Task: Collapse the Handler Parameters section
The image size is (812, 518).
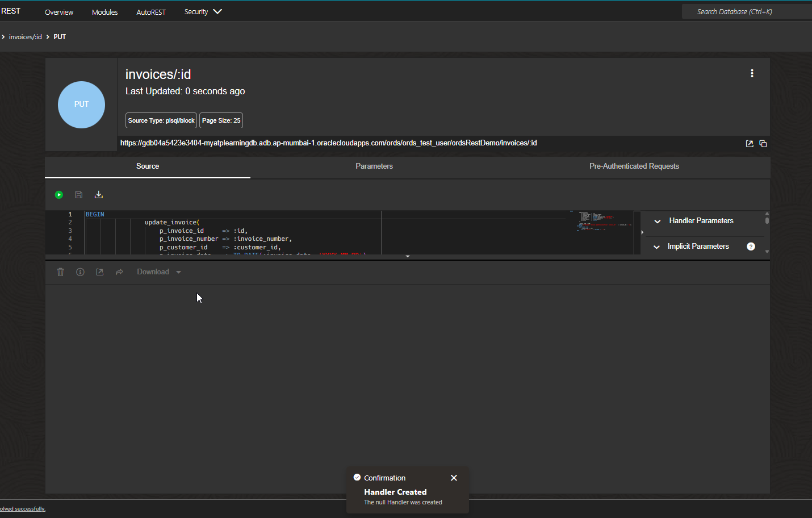Action: pyautogui.click(x=657, y=221)
